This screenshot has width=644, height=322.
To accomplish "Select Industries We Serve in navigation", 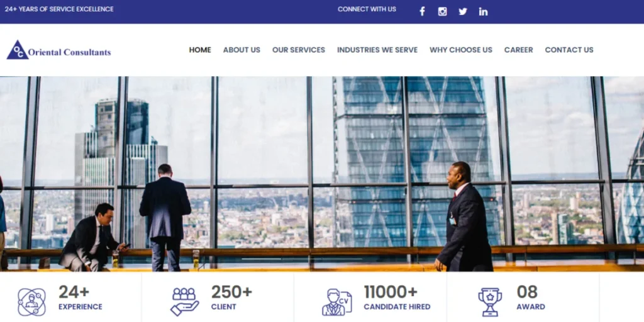I will tap(377, 50).
